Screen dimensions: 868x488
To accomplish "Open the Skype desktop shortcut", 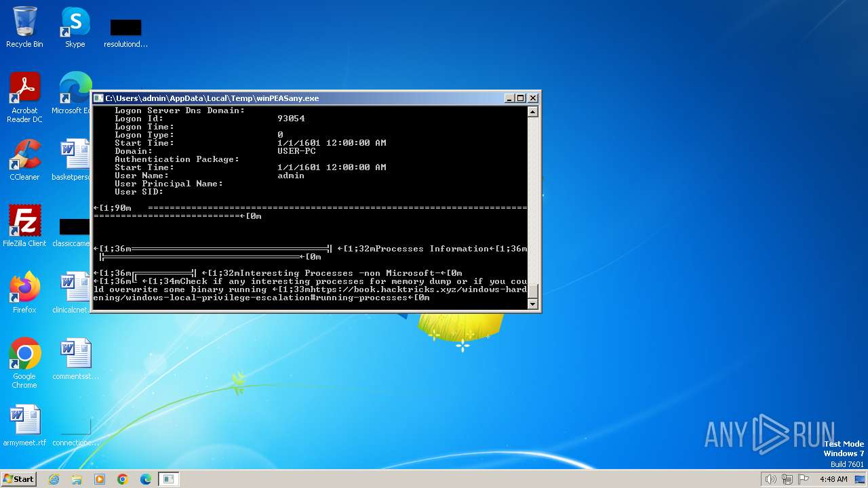I will [75, 27].
